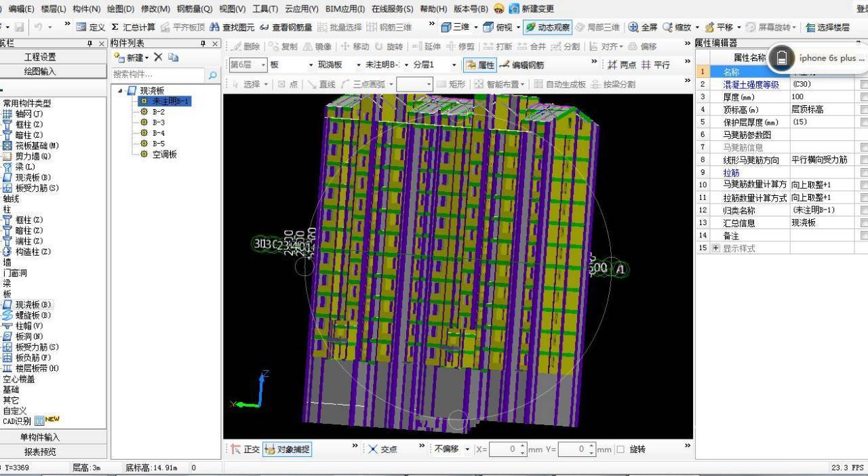Toggle 动态观察 orbit tool
868x476 pixels.
tap(547, 27)
